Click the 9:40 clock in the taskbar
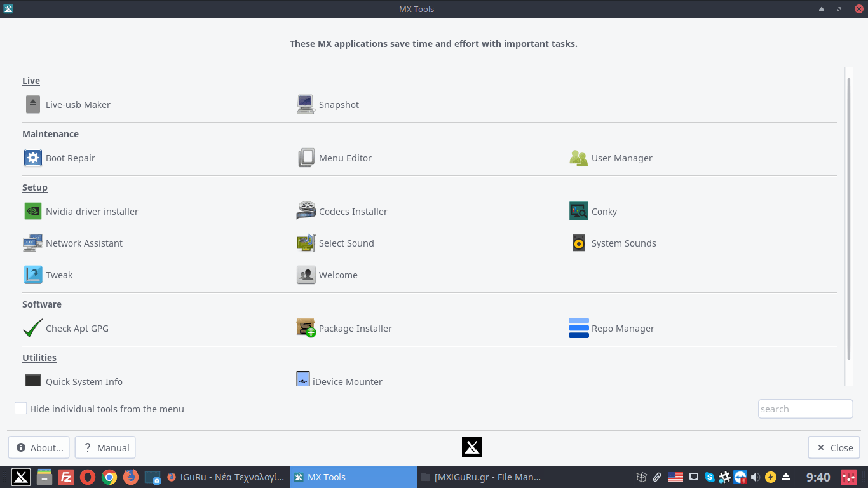Image resolution: width=868 pixels, height=488 pixels. click(818, 477)
